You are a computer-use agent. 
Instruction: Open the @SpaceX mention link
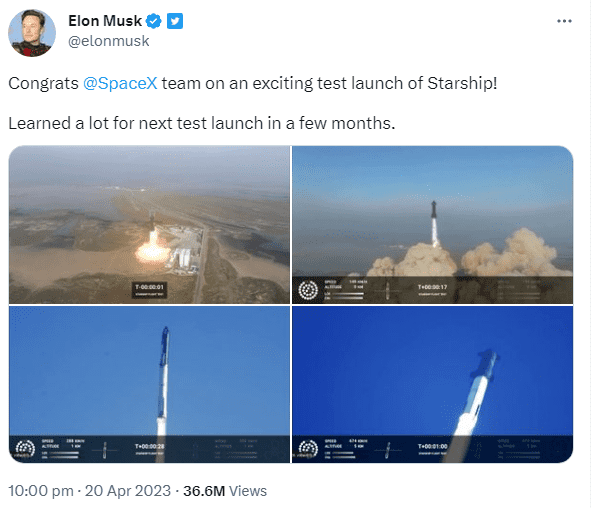(x=120, y=83)
